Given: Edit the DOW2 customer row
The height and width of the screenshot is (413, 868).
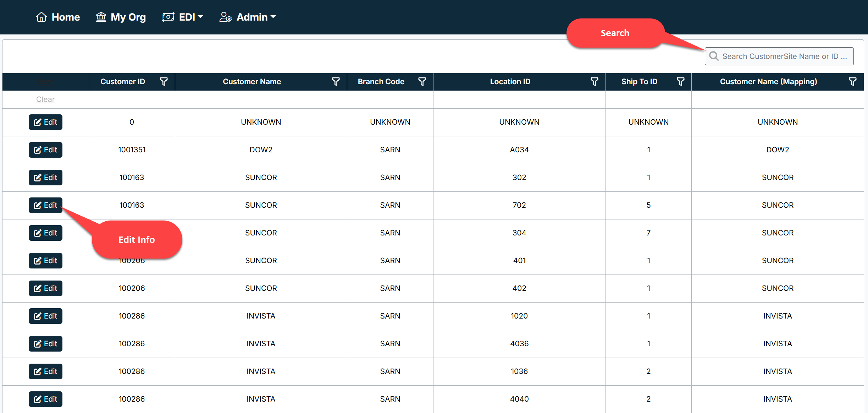Looking at the screenshot, I should pyautogui.click(x=45, y=150).
